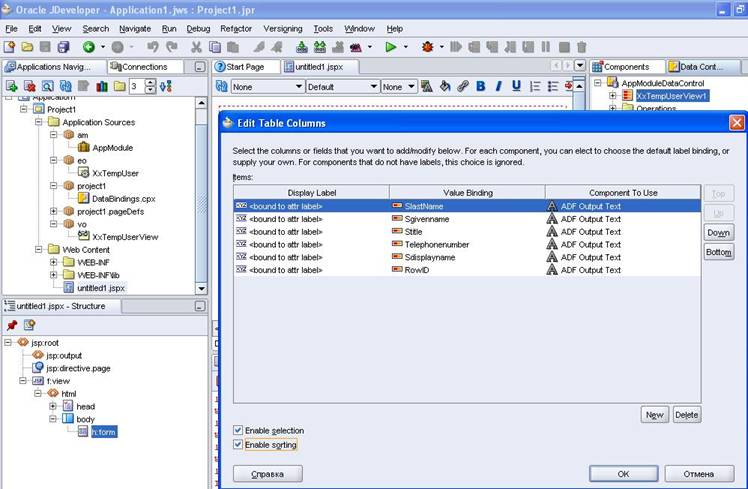Image resolution: width=748 pixels, height=489 pixels.
Task: Select the RowID value binding cell
Action: pyautogui.click(x=468, y=270)
